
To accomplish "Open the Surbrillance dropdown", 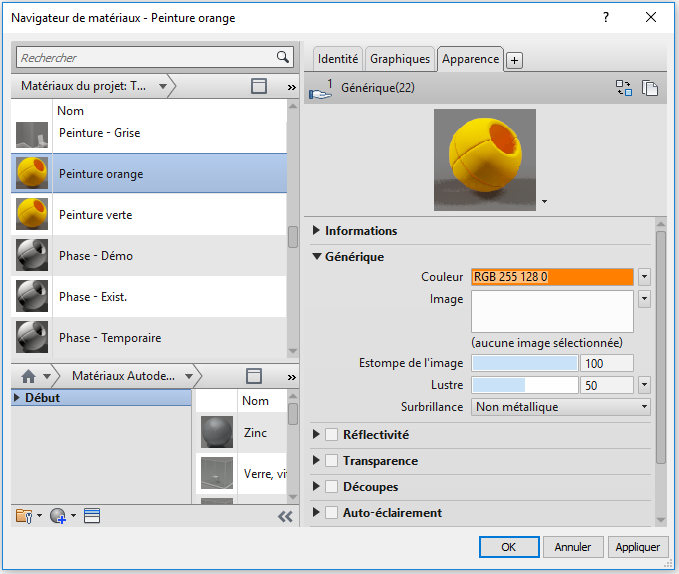I will (561, 407).
